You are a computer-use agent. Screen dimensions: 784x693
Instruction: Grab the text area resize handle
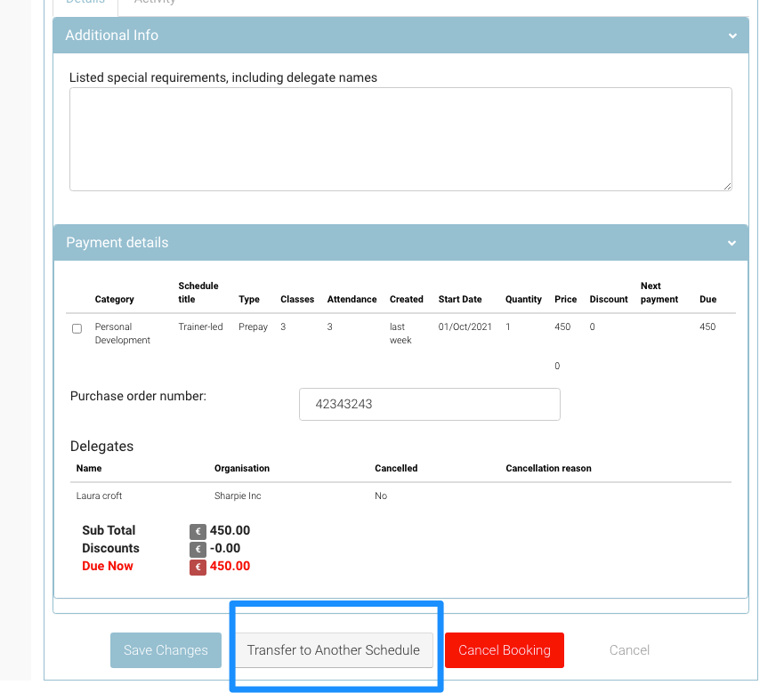click(727, 186)
